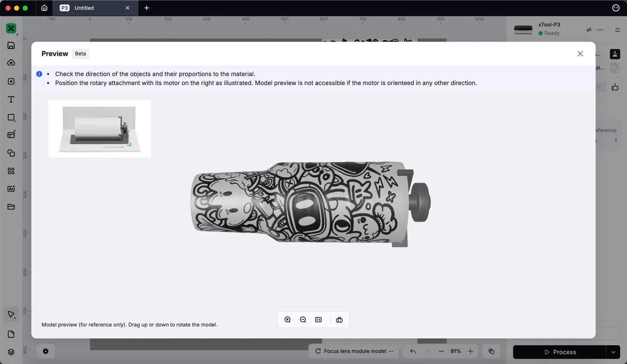627x364 pixels.
Task: Open the pages document icon
Action: pos(11,334)
